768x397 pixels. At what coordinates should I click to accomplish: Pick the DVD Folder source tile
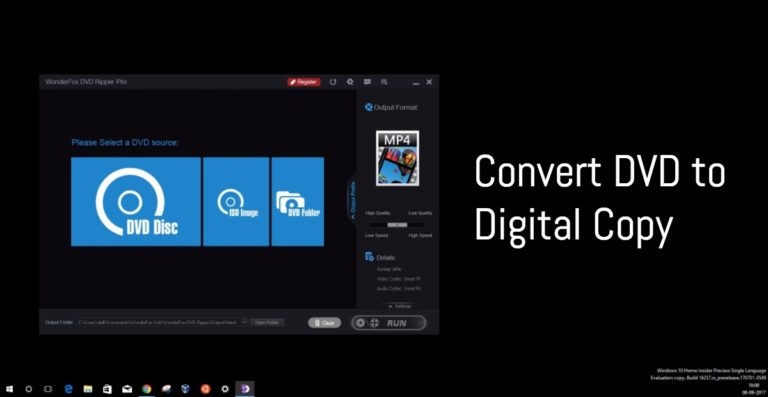pos(298,201)
